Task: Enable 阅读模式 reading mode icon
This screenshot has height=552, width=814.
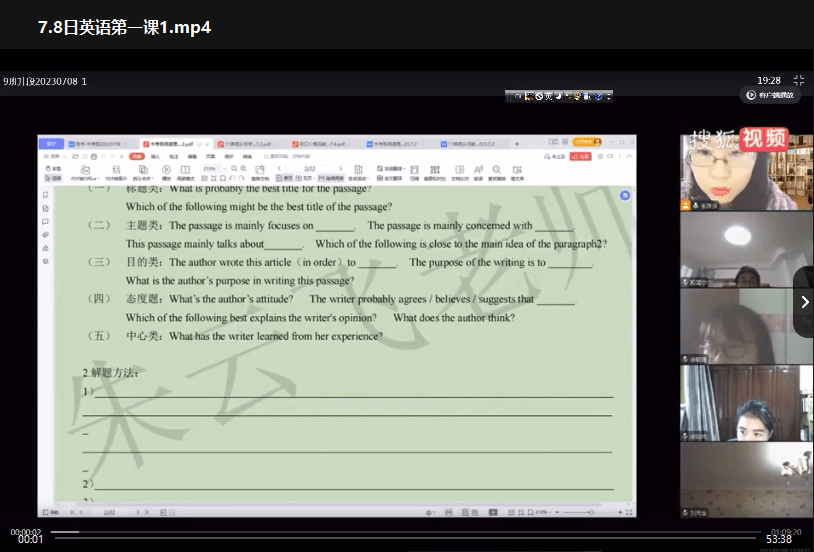Action: (x=185, y=173)
